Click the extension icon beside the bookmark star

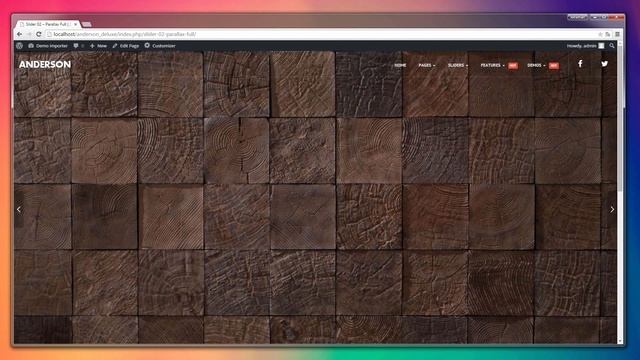coord(608,34)
